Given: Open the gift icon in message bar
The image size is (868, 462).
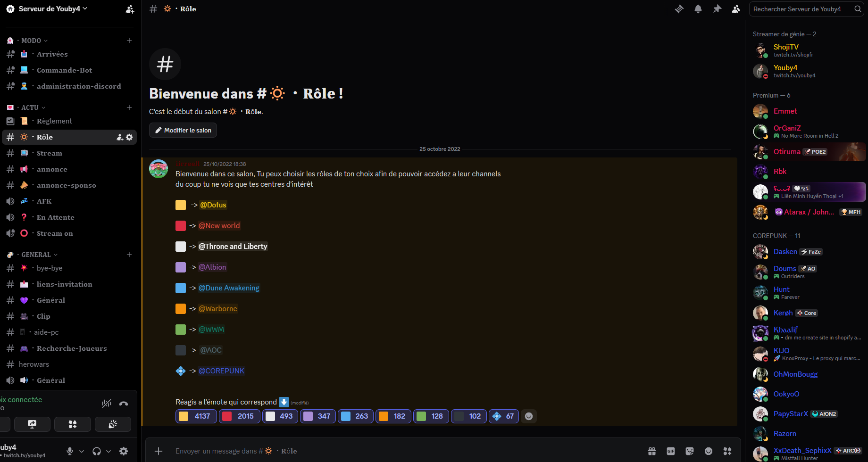Looking at the screenshot, I should pyautogui.click(x=652, y=451).
